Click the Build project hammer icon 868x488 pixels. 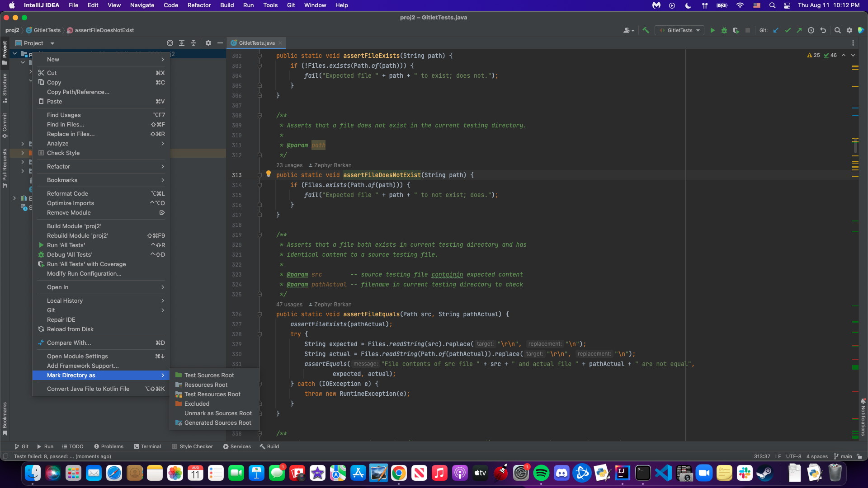(x=646, y=30)
